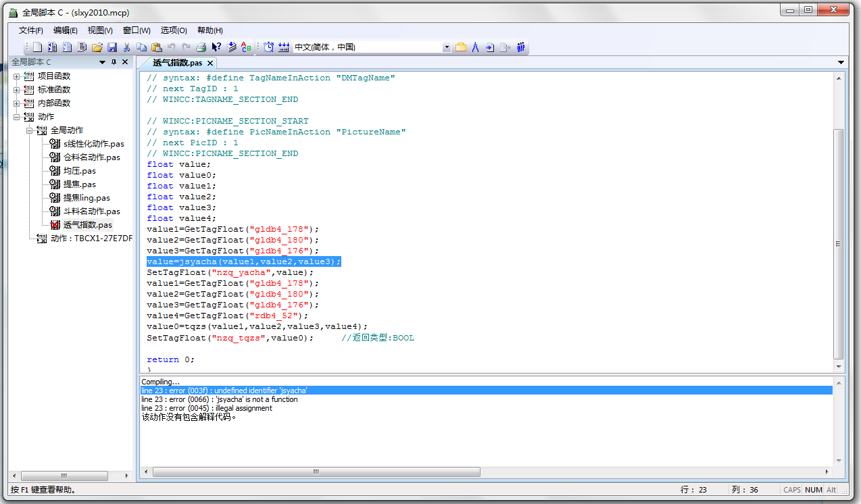Click the Paste clipboard toolbar icon
This screenshot has width=861, height=504.
[156, 47]
